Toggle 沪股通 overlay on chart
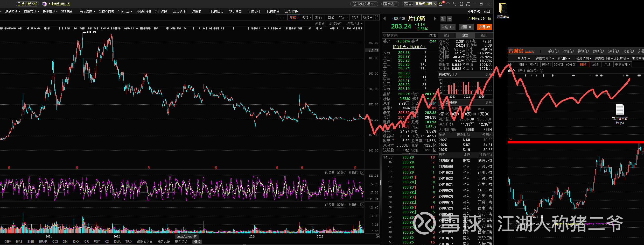This screenshot has width=644, height=245. click(320, 24)
